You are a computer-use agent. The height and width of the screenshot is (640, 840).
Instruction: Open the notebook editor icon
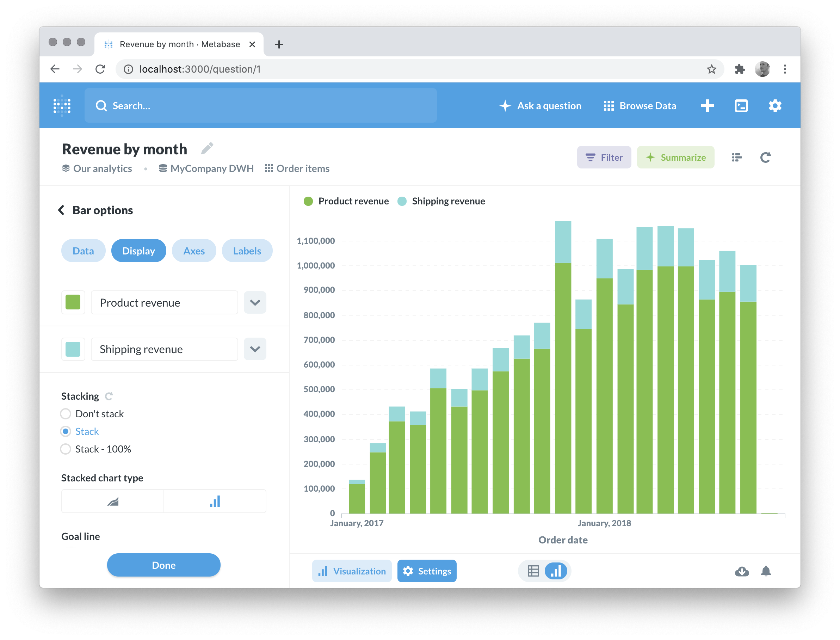(x=736, y=157)
